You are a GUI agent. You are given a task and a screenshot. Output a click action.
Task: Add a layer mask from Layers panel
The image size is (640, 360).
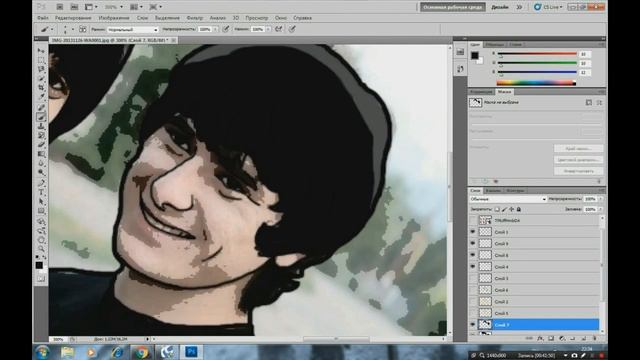(551, 338)
